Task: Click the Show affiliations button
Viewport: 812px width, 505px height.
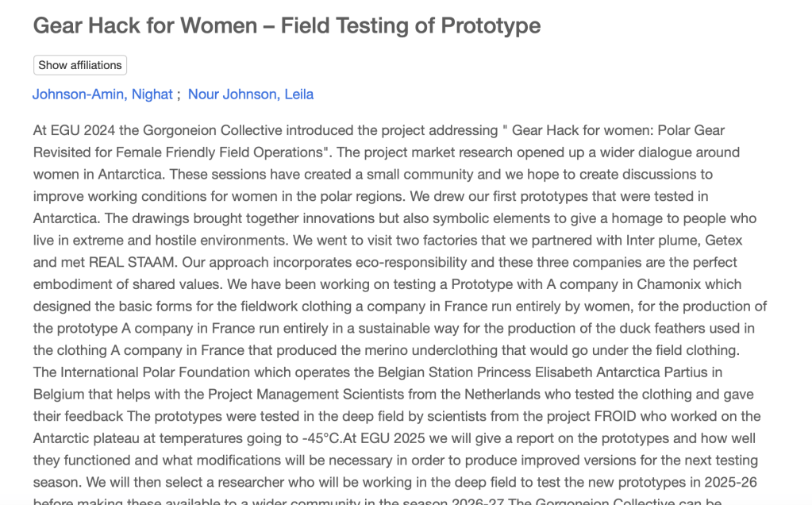Action: pyautogui.click(x=80, y=65)
